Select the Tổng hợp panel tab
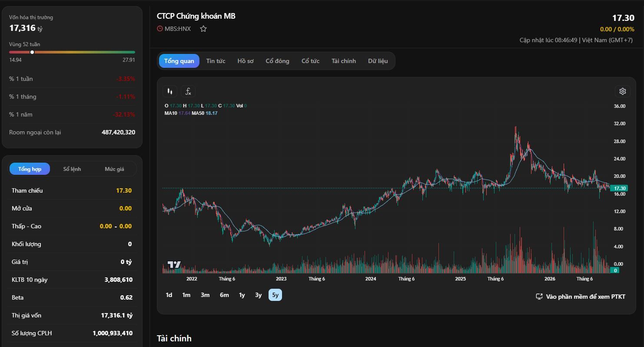The height and width of the screenshot is (347, 644). pyautogui.click(x=30, y=169)
